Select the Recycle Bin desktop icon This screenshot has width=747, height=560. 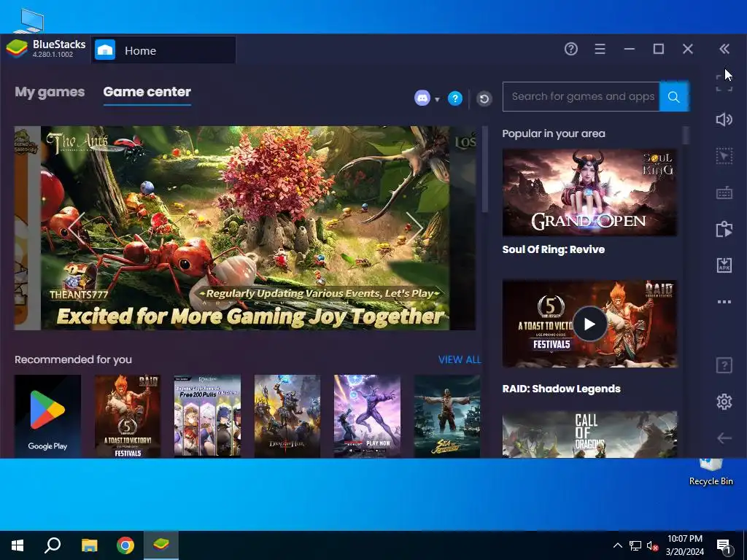[711, 472]
